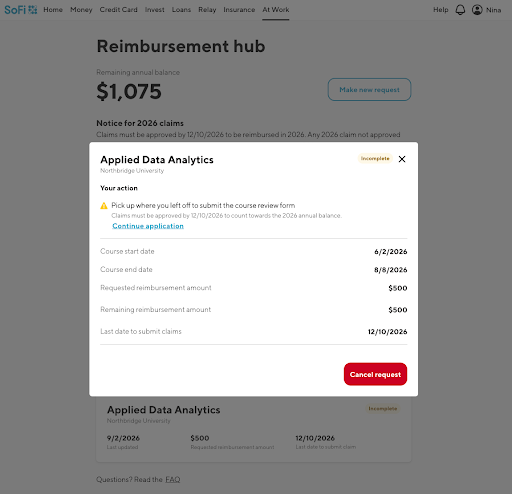This screenshot has width=512, height=494.
Task: Open the Credit Card menu
Action: pos(118,10)
